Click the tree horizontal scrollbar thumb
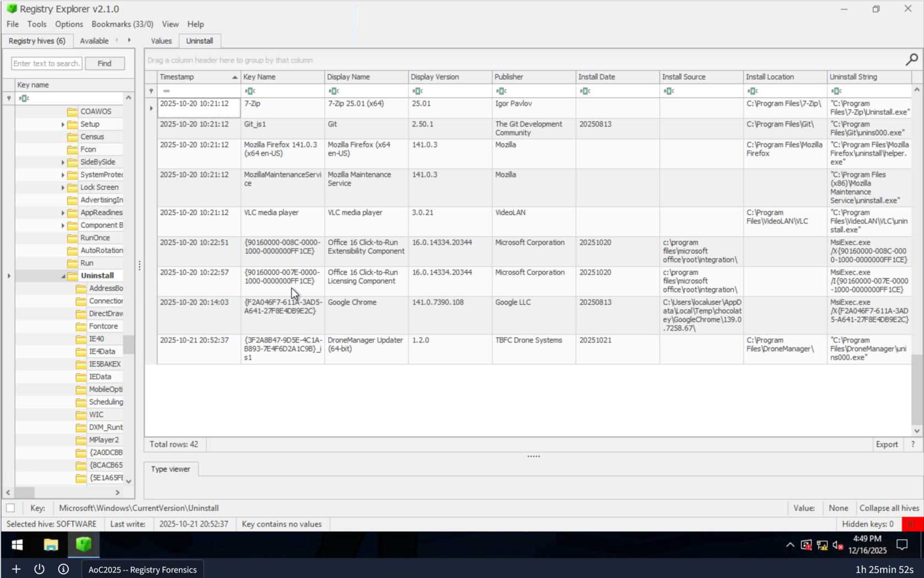 tap(24, 492)
